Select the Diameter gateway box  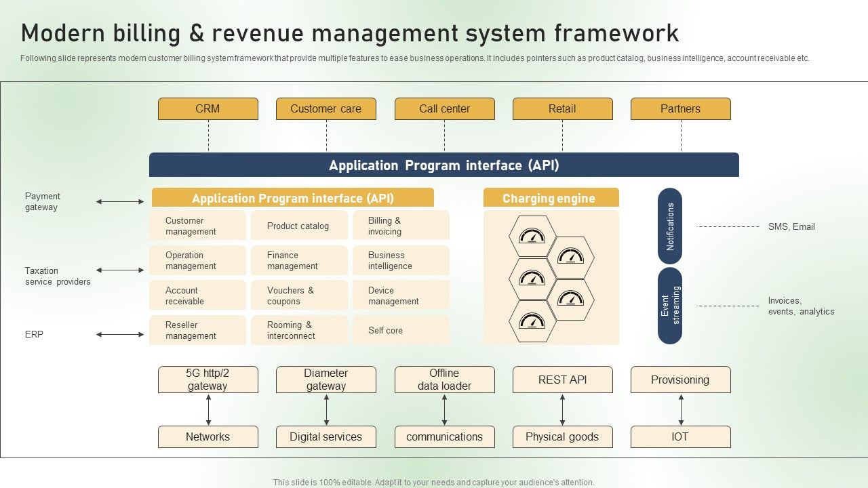(x=326, y=380)
